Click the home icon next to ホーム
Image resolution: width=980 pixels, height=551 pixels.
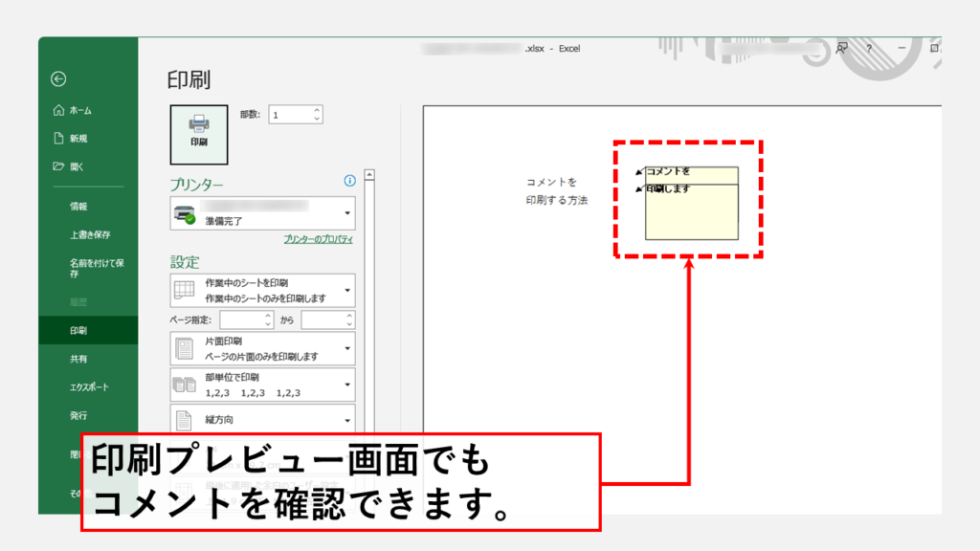coord(58,110)
